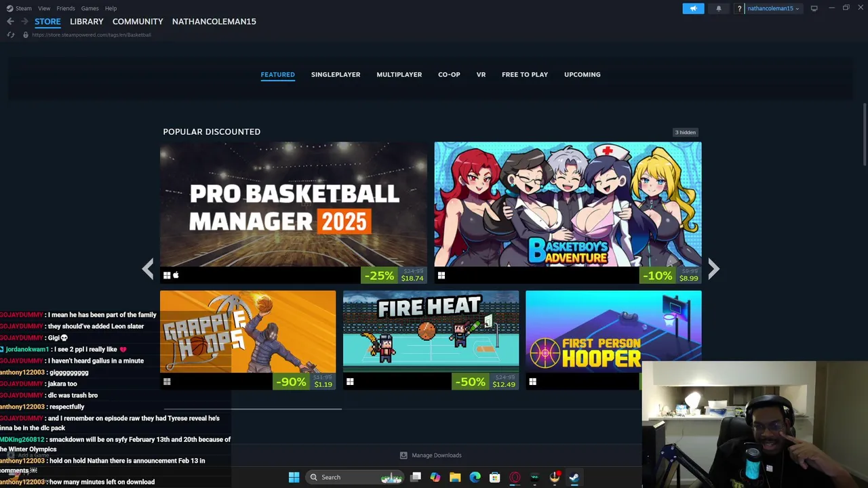The width and height of the screenshot is (868, 488).
Task: Click the 3 hidden button
Action: click(x=686, y=132)
